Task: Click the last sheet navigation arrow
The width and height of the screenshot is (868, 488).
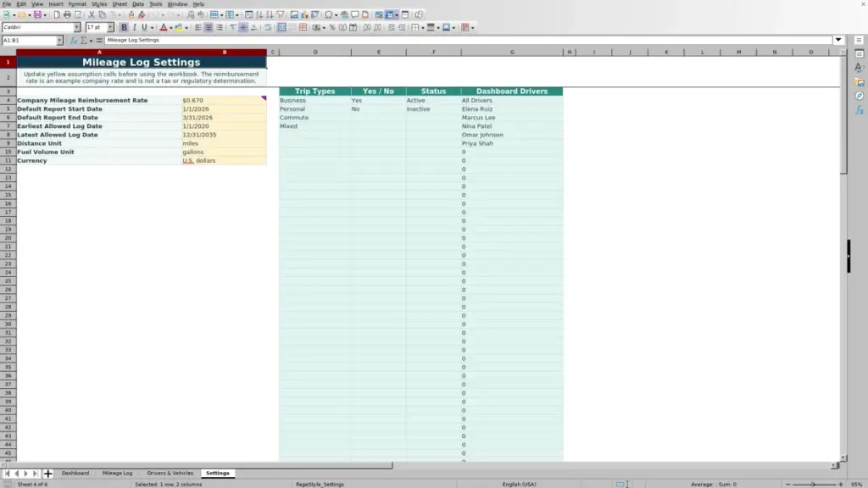Action: click(35, 474)
